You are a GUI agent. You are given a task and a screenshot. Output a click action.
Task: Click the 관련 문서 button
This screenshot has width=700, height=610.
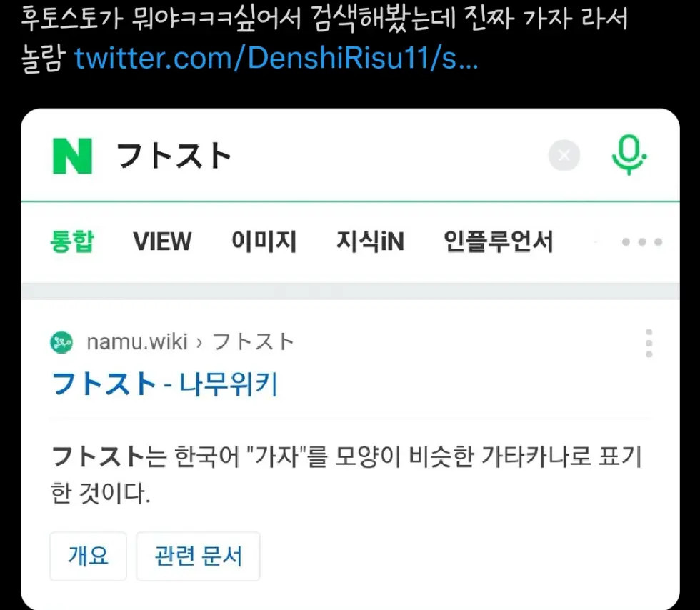[x=199, y=556]
